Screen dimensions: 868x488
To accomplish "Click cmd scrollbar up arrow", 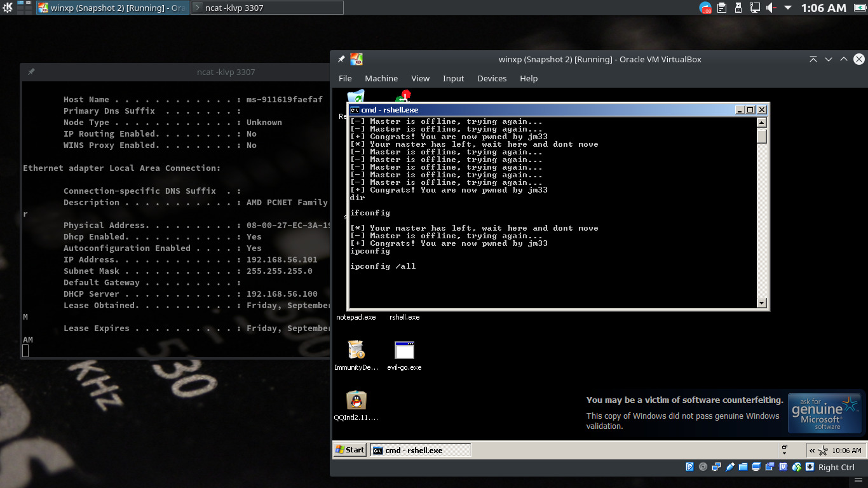I will [x=762, y=122].
